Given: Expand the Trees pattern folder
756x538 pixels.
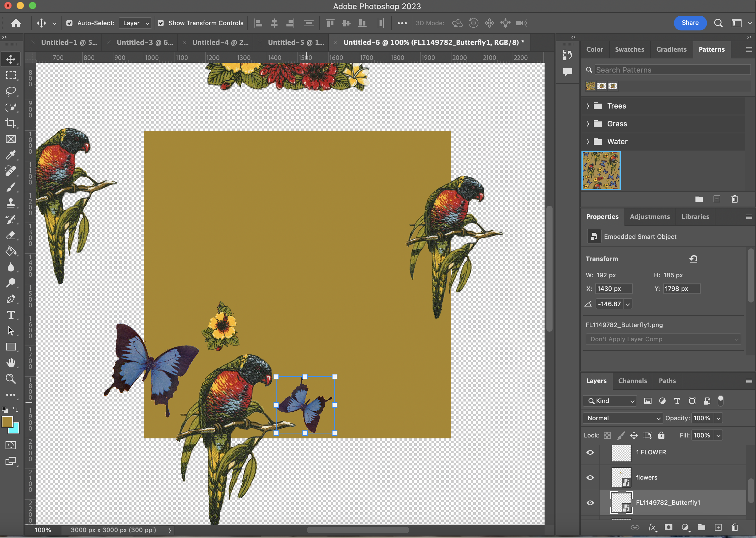Looking at the screenshot, I should click(588, 106).
